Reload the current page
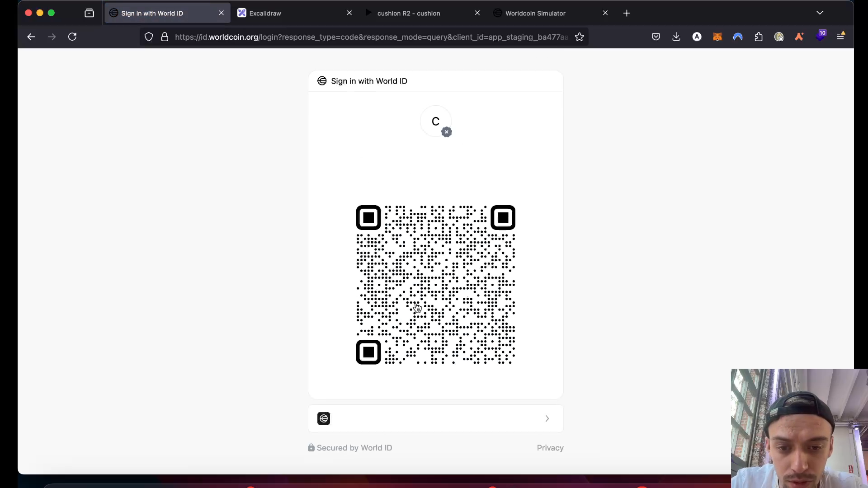This screenshot has width=868, height=488. (72, 37)
